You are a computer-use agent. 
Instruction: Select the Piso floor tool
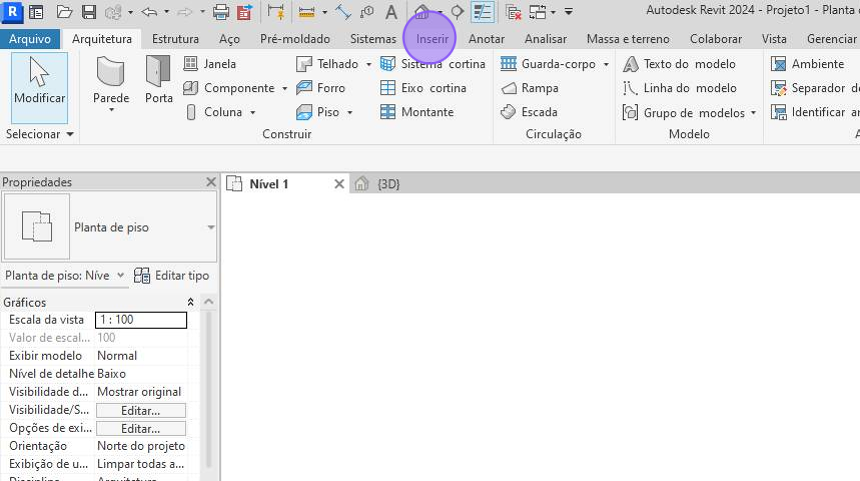coord(318,112)
